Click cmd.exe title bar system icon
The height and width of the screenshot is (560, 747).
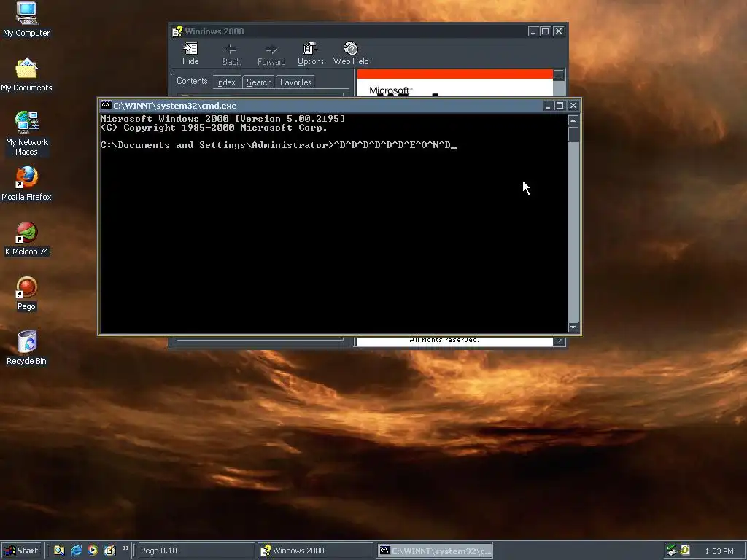coord(106,105)
